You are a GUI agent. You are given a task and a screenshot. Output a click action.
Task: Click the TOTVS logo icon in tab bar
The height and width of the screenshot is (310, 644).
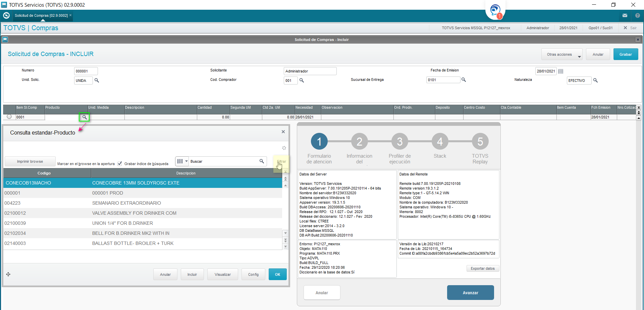pyautogui.click(x=6, y=15)
